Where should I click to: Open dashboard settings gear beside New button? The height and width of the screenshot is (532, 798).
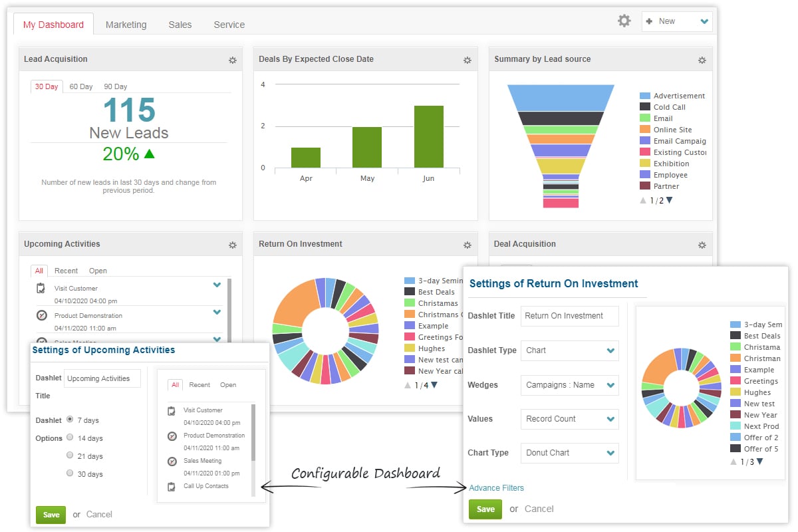coord(624,21)
